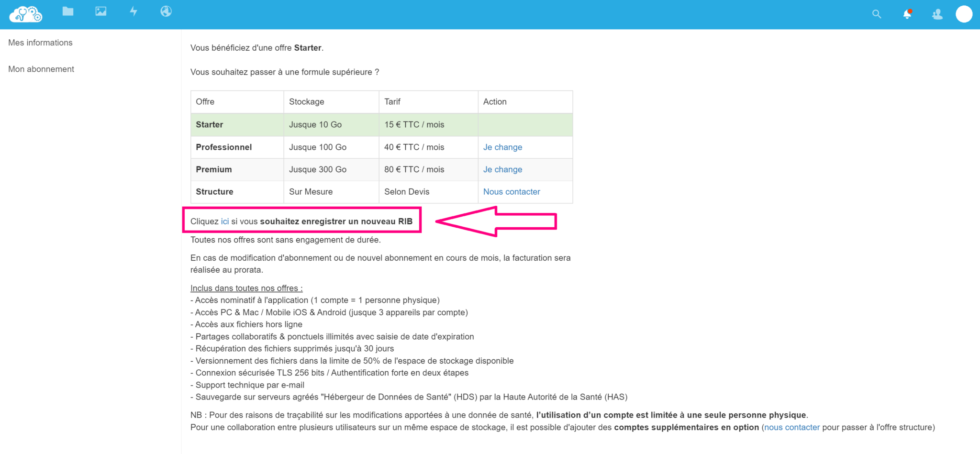Select 'Mes informations' in the sidebar
Viewport: 980px width, 454px height.
tap(40, 42)
